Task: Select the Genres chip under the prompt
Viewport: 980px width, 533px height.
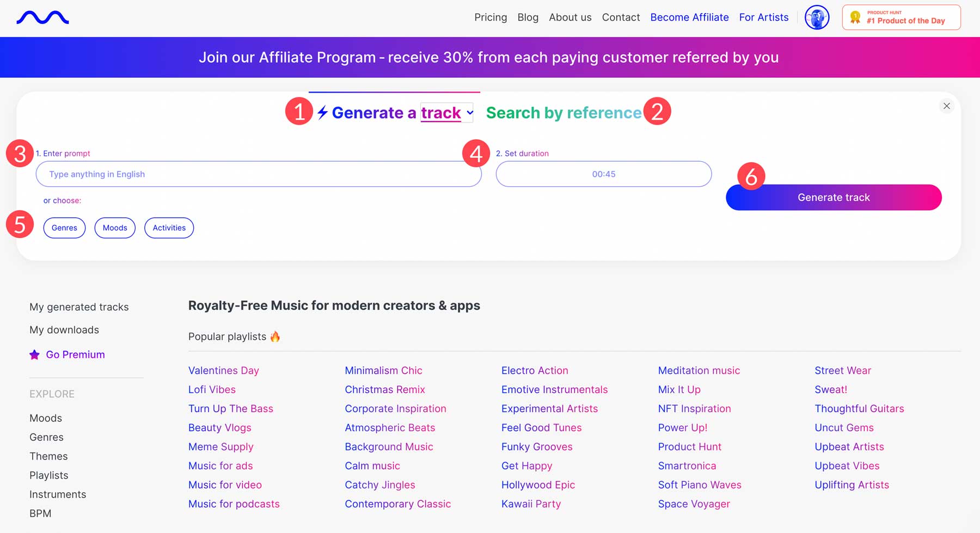Action: click(x=64, y=228)
